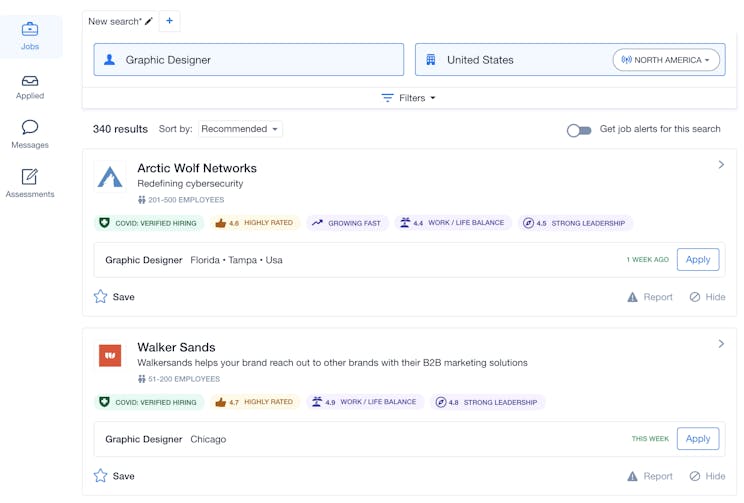Apply to the Tampa Graphic Designer job
Screen dimensions: 744x503
pos(698,260)
